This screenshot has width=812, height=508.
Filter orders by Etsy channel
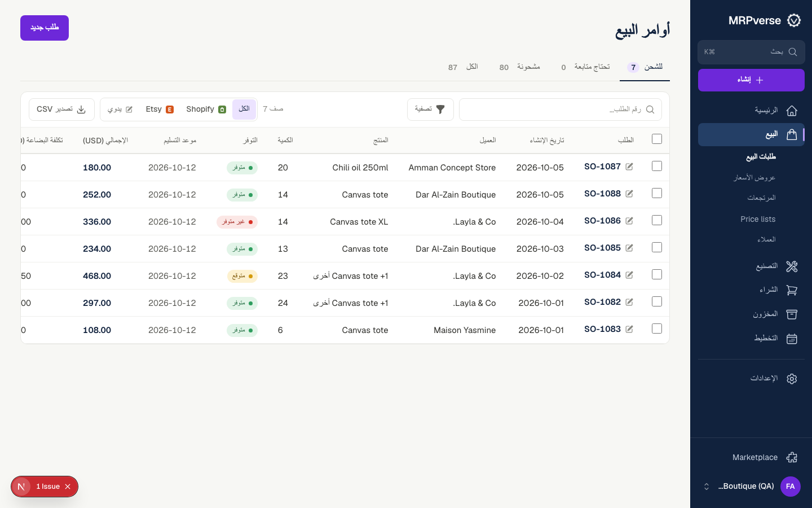coord(160,110)
